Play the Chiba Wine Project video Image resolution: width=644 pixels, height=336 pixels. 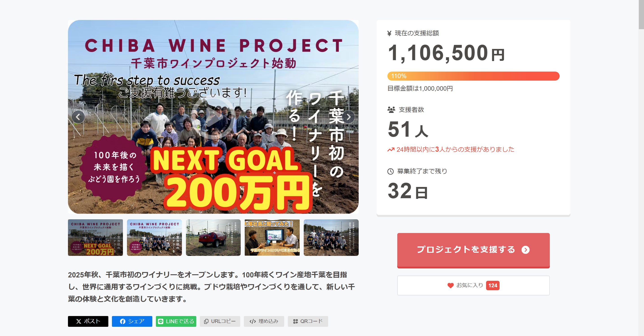point(213,117)
